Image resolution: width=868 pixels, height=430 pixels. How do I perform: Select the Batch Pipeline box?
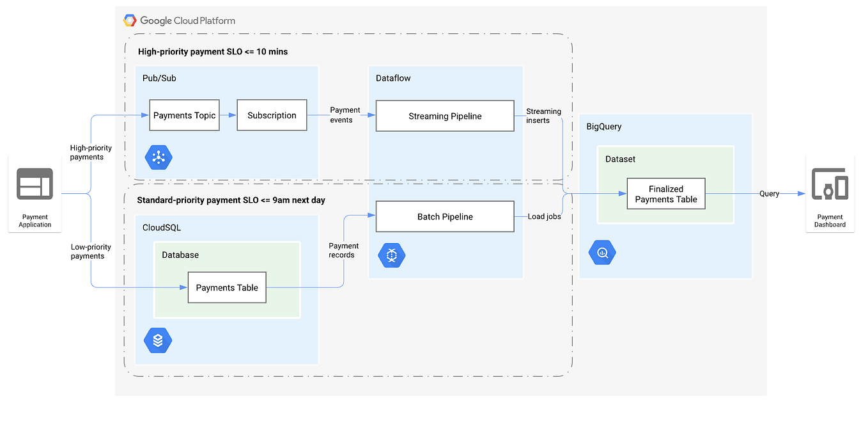coord(445,216)
